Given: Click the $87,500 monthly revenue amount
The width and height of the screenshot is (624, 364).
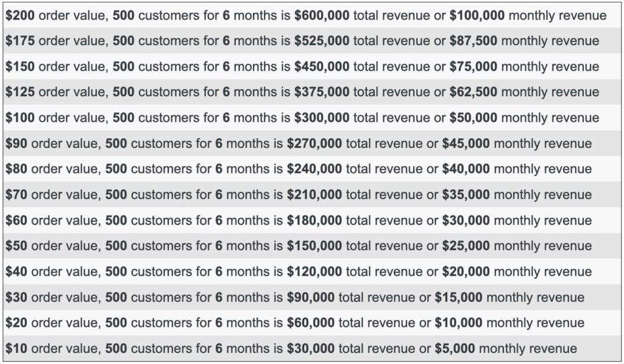Looking at the screenshot, I should (473, 41).
